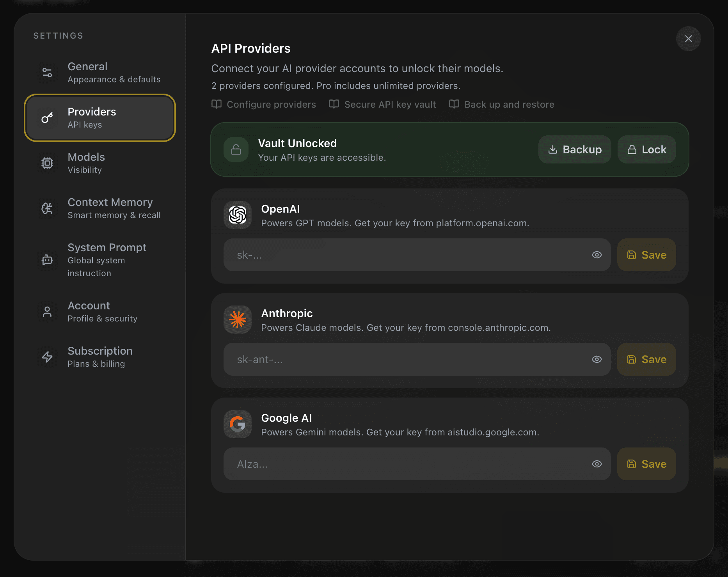Open the Secure API key vault guide

click(382, 105)
